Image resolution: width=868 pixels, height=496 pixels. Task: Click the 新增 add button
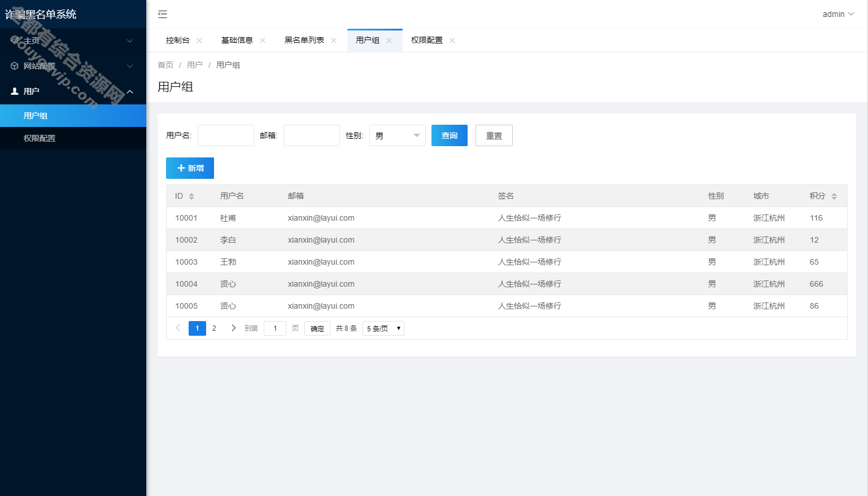pos(190,168)
